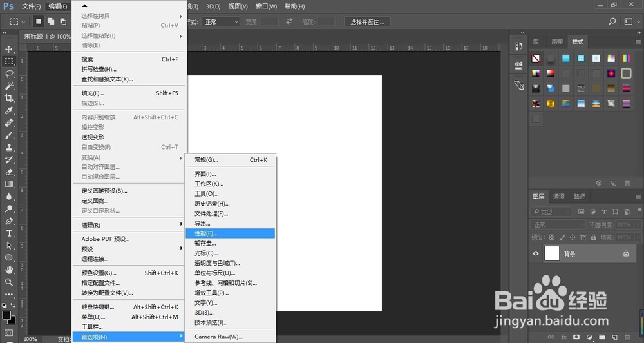Open the three-dots edit toolbar button
This screenshot has height=343, width=644.
click(x=8, y=295)
